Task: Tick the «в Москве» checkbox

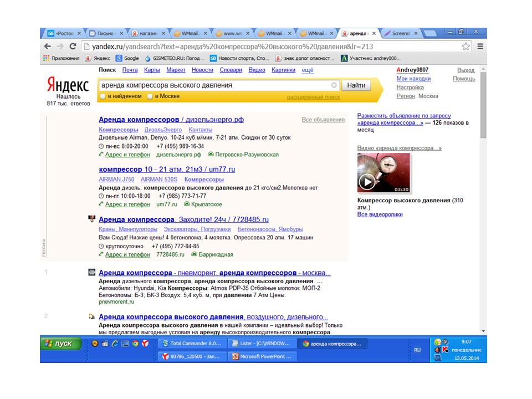Action: point(150,96)
